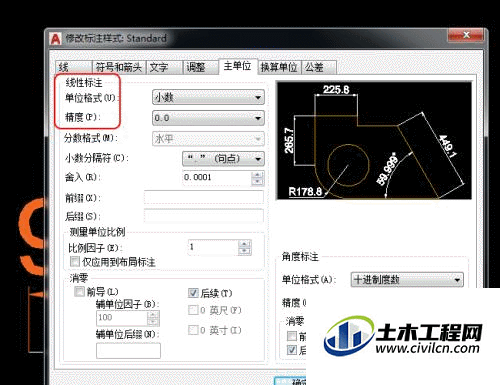Switch to the 调整 tab
The image size is (500, 385).
[x=201, y=67]
